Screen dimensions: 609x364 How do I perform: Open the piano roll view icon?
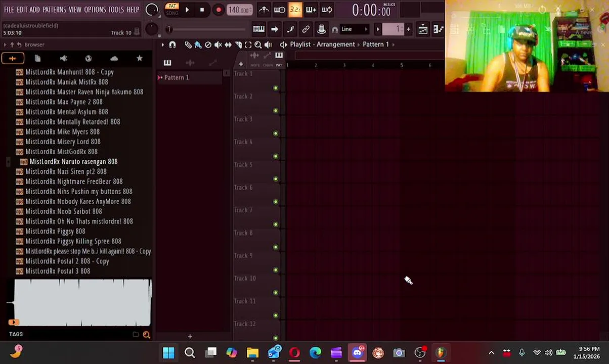[439, 29]
